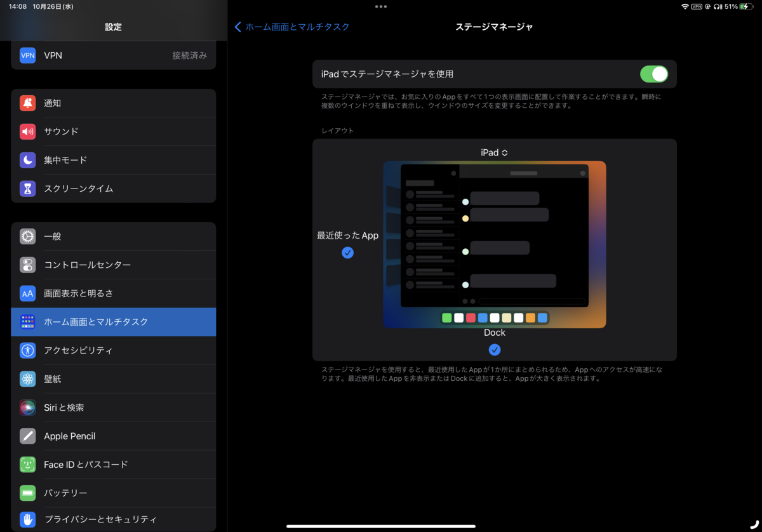Uncheck the Dock checkmark
762x532 pixels.
tap(495, 350)
